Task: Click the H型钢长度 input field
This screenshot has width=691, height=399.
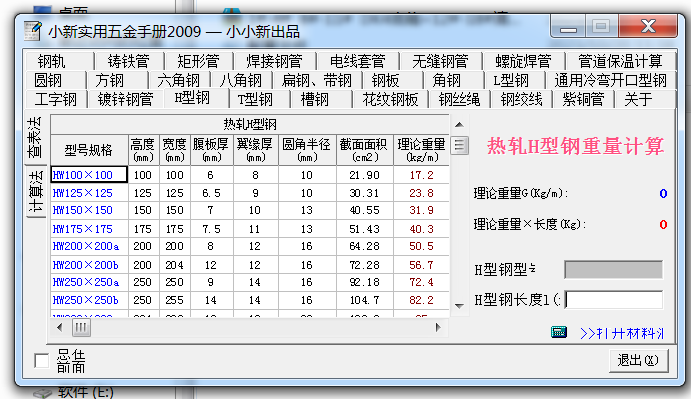Action: [613, 300]
